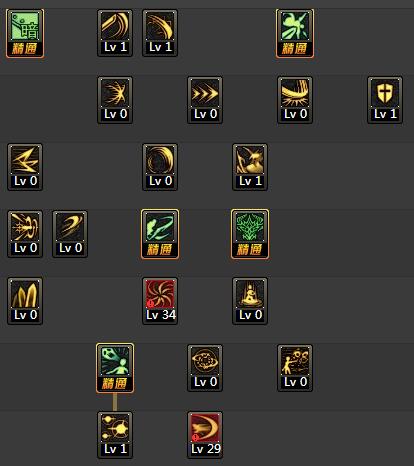Click the green lightning slash mastered skill
Viewport: 414px width, 466px height.
tap(160, 234)
